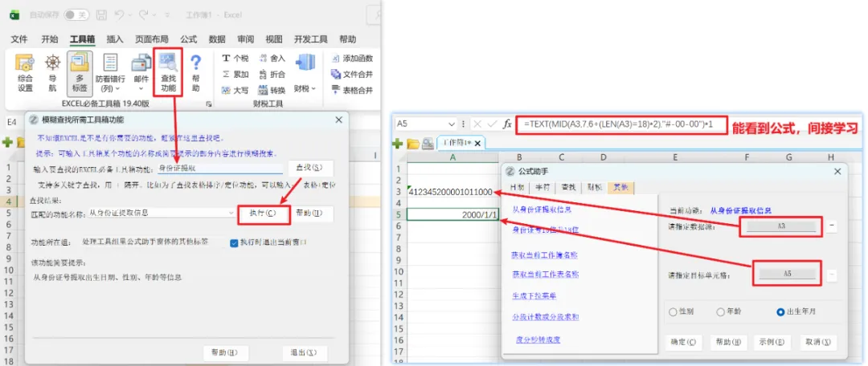Select the 性别 radio option

[674, 311]
